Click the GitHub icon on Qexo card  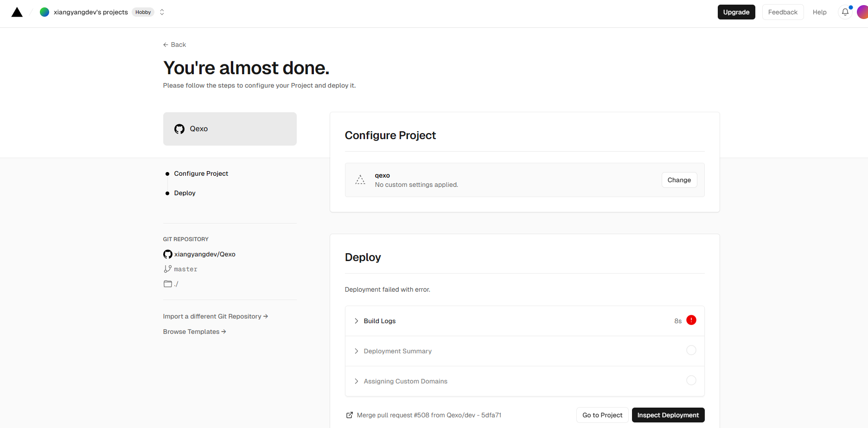click(x=179, y=129)
